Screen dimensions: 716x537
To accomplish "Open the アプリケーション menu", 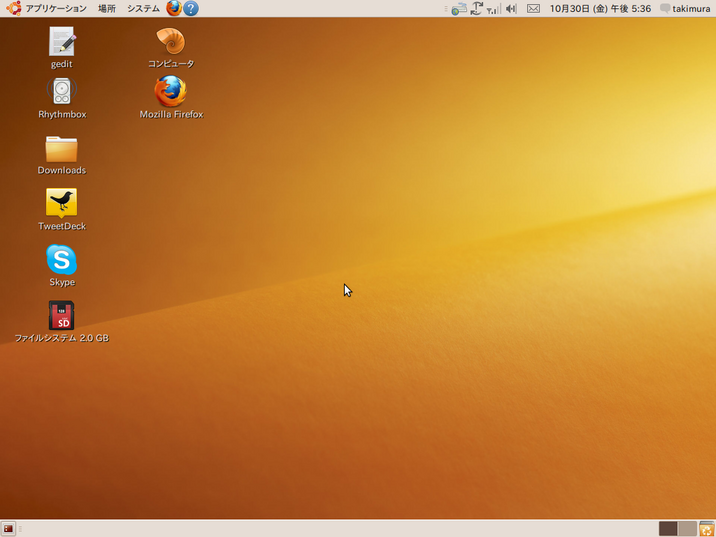I will pos(56,8).
